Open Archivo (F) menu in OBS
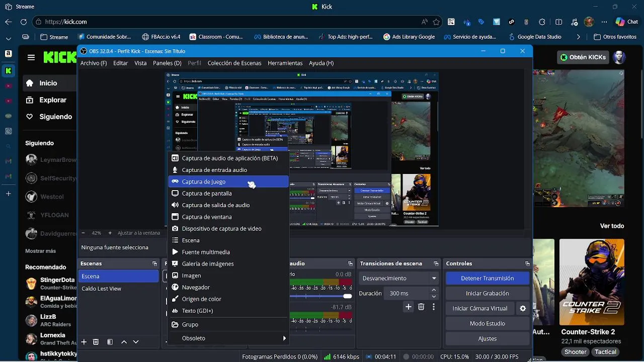 pos(94,63)
